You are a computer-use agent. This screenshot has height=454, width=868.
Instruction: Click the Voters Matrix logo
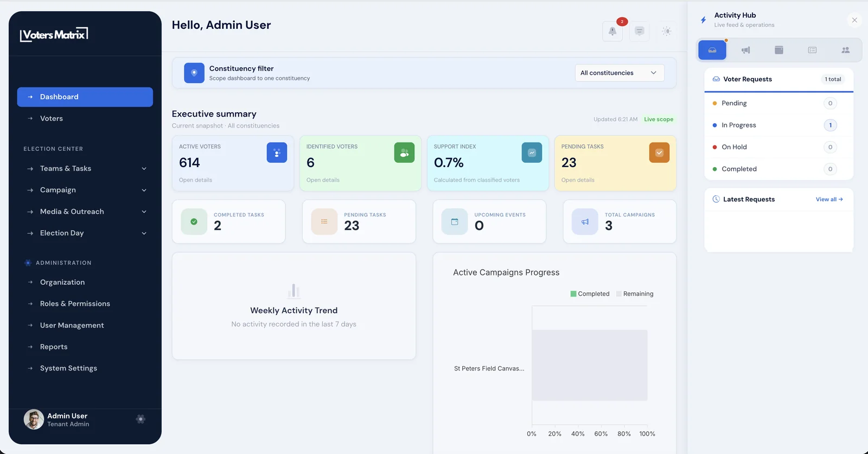54,35
